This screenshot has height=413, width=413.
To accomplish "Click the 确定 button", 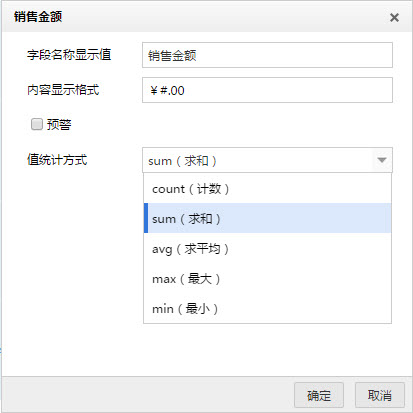I will click(x=319, y=395).
